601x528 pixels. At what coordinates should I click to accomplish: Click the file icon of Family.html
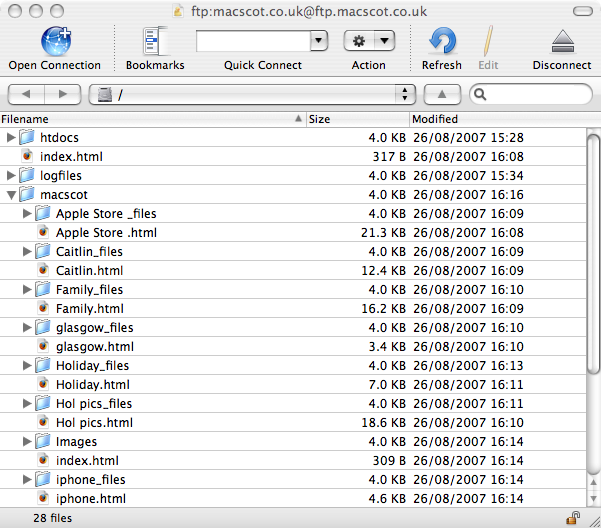coord(43,308)
